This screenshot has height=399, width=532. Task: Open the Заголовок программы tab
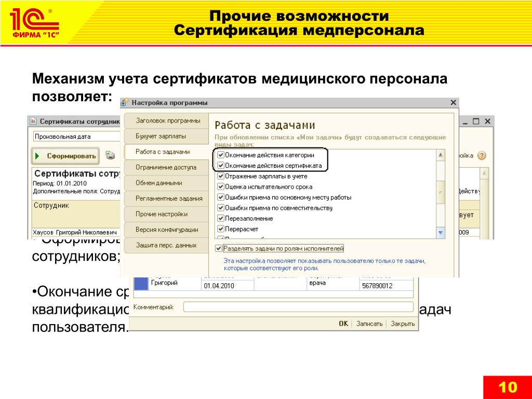point(167,121)
